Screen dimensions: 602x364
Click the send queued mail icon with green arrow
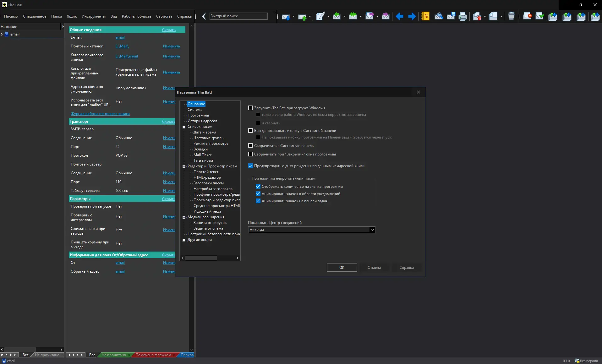pos(302,16)
